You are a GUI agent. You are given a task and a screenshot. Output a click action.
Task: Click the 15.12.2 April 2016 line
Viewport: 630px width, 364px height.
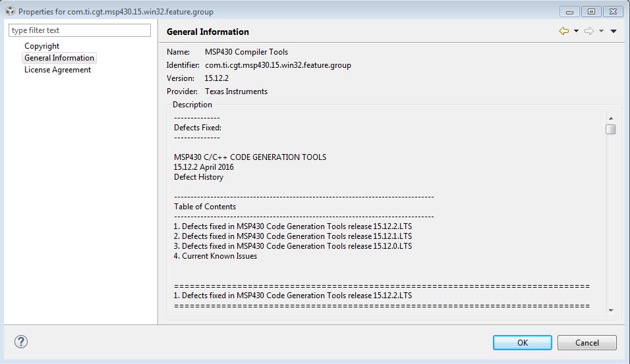point(204,167)
